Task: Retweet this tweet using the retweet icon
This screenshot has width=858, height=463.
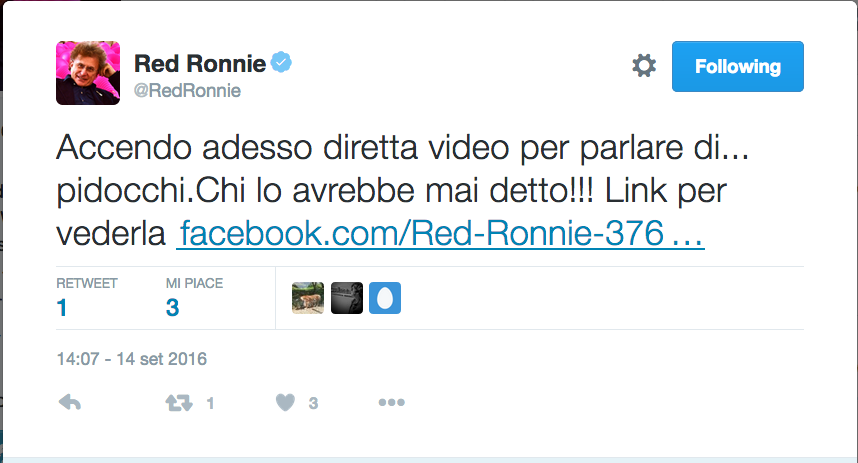Action: point(177,403)
